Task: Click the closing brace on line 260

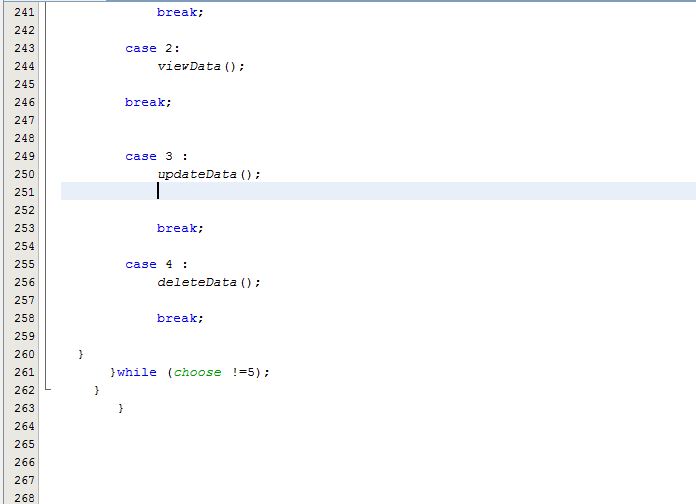Action: pos(81,354)
